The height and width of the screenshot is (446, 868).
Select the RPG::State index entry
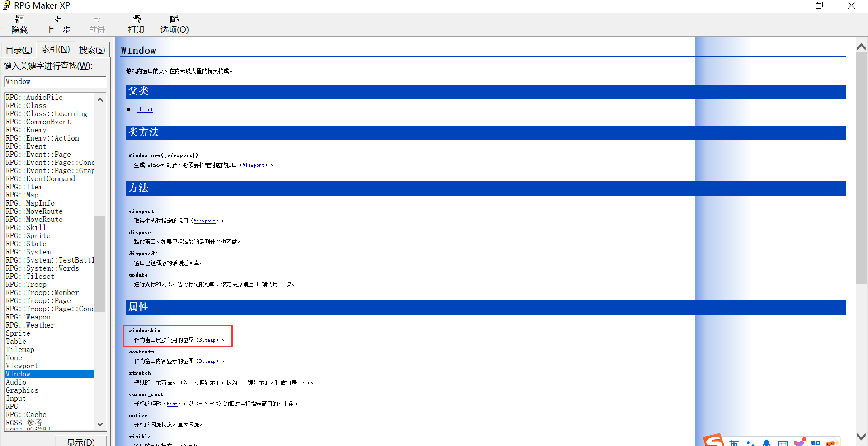tap(26, 244)
